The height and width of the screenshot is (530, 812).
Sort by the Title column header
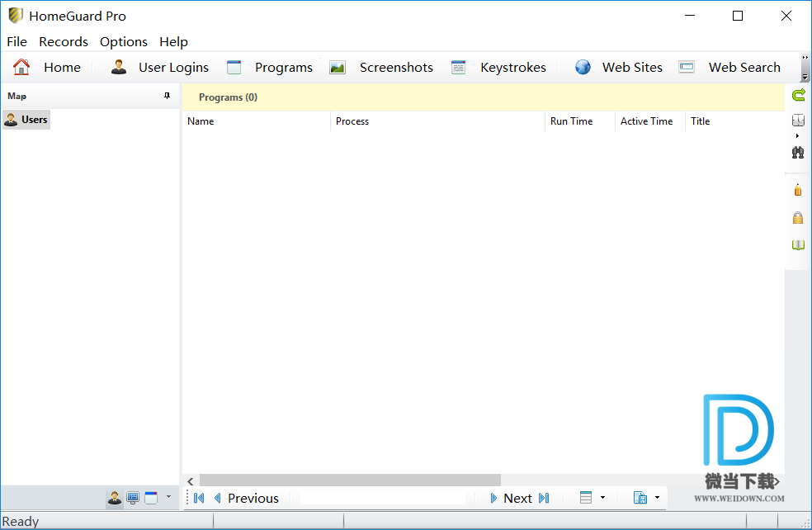pyautogui.click(x=734, y=121)
